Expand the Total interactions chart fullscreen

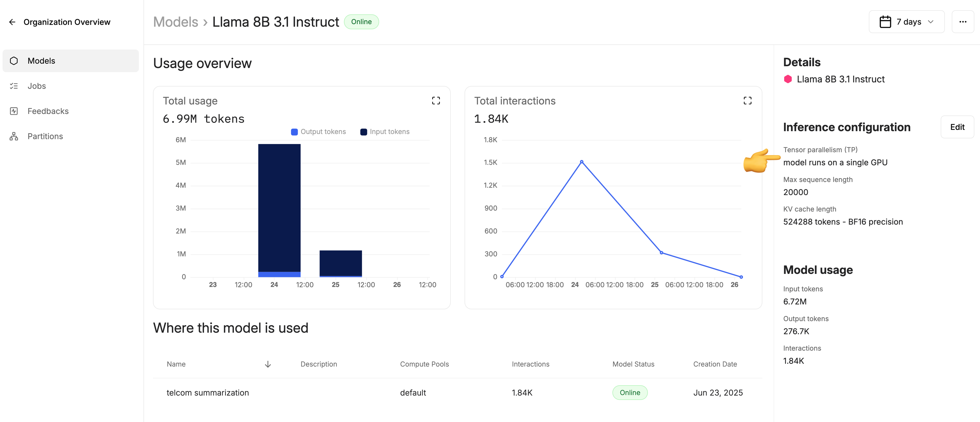click(x=747, y=101)
